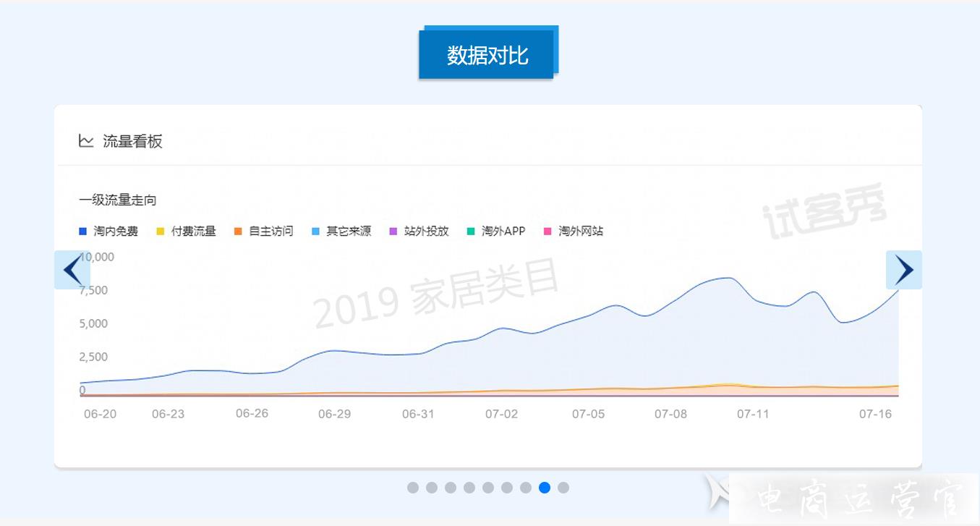The width and height of the screenshot is (980, 526).
Task: Toggle the 自主访问 legend series
Action: [x=263, y=232]
